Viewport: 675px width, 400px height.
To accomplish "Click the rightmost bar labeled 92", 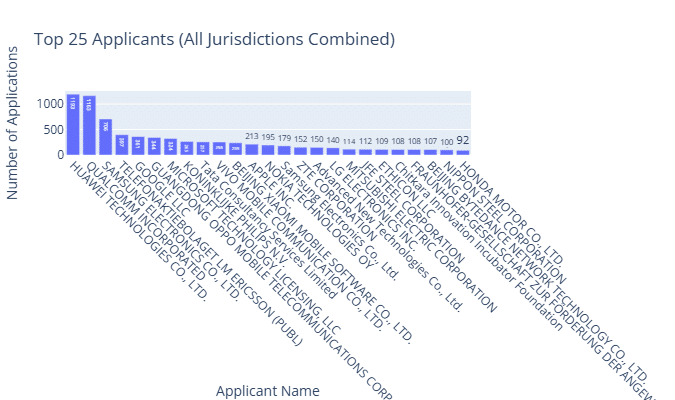I will coord(463,153).
